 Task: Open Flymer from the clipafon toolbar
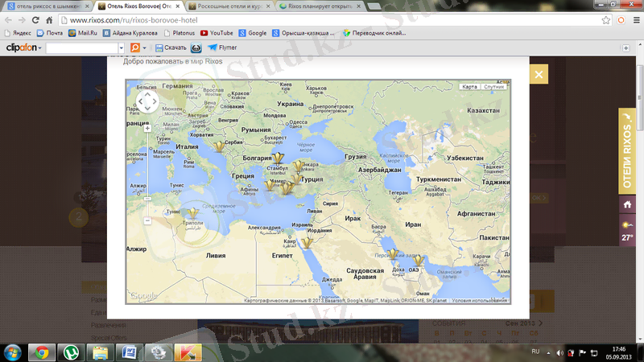coord(222,47)
